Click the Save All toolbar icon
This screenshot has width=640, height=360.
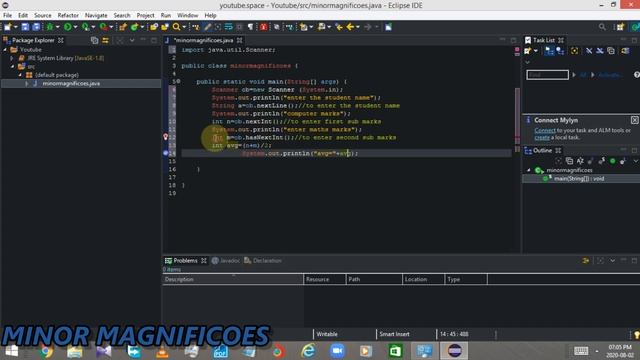(36, 27)
